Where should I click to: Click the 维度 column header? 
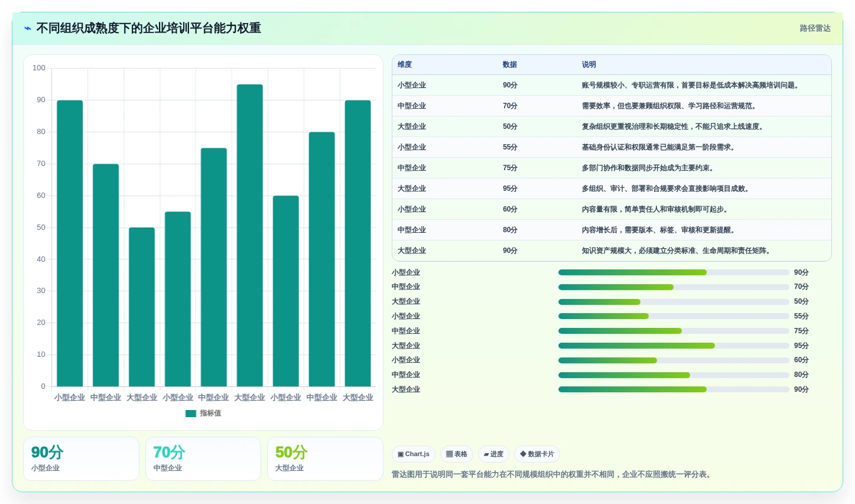405,64
